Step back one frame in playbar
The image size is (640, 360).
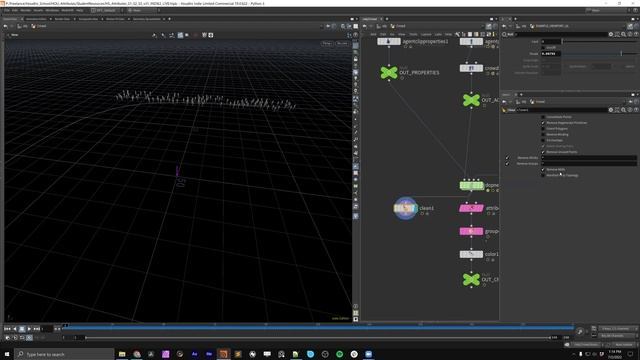pos(15,329)
